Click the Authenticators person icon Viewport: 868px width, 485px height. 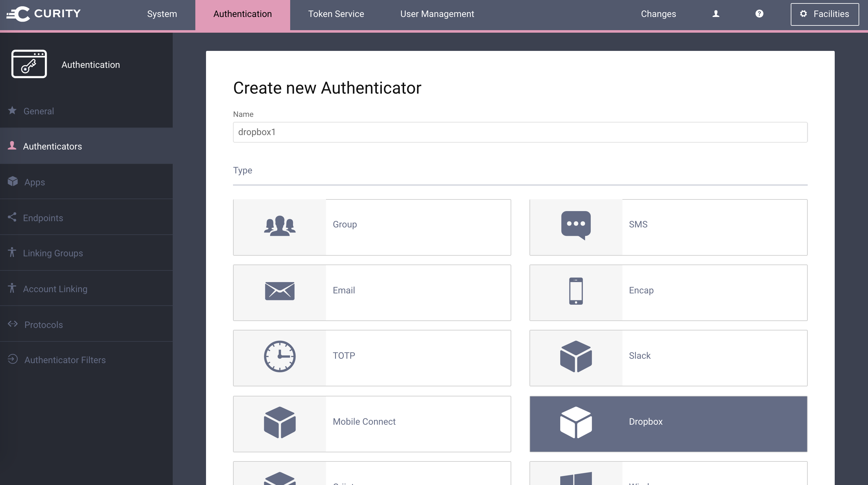click(12, 146)
